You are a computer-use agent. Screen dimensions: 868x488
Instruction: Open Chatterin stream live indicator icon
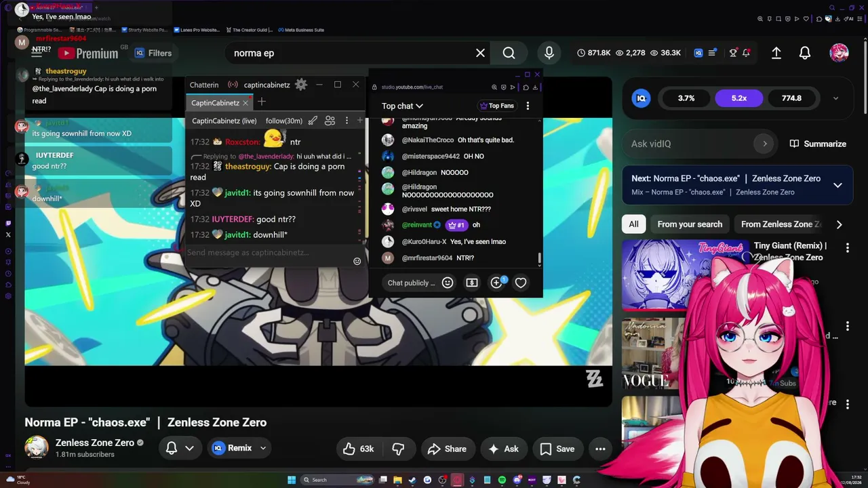233,85
